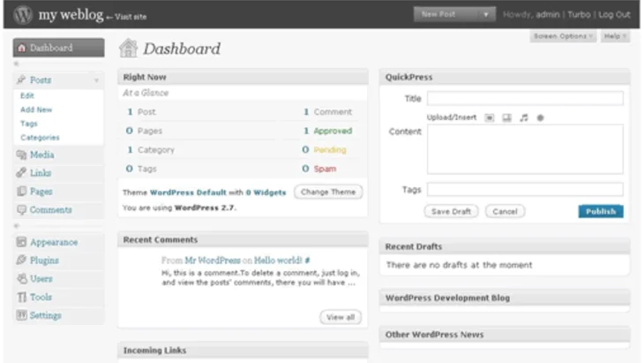The image size is (644, 363).
Task: Click the 0 Widgets link
Action: click(x=266, y=193)
